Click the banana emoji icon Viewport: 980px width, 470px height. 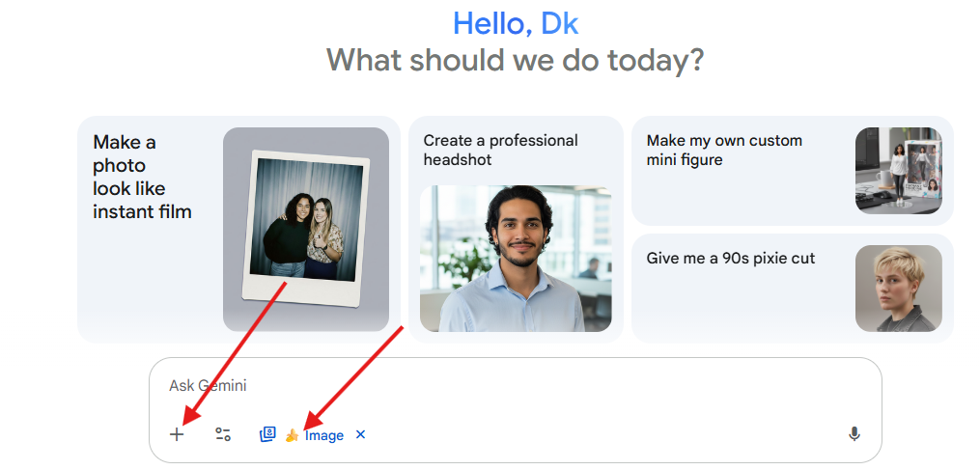(292, 435)
